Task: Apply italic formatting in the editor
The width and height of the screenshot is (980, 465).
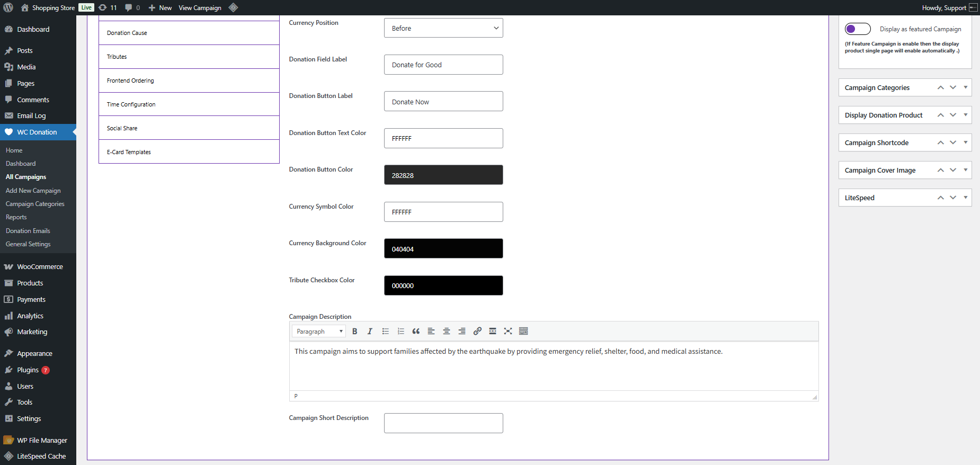Action: [370, 332]
